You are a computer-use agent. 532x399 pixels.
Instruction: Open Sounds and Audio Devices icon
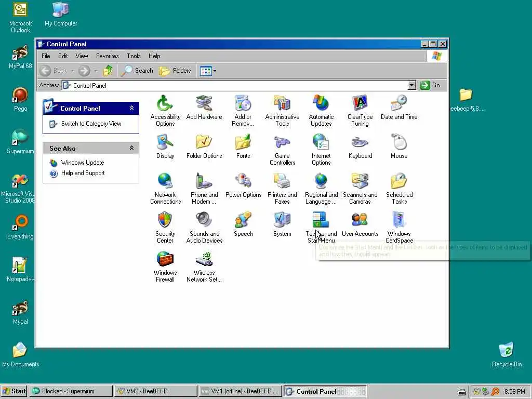[204, 228]
